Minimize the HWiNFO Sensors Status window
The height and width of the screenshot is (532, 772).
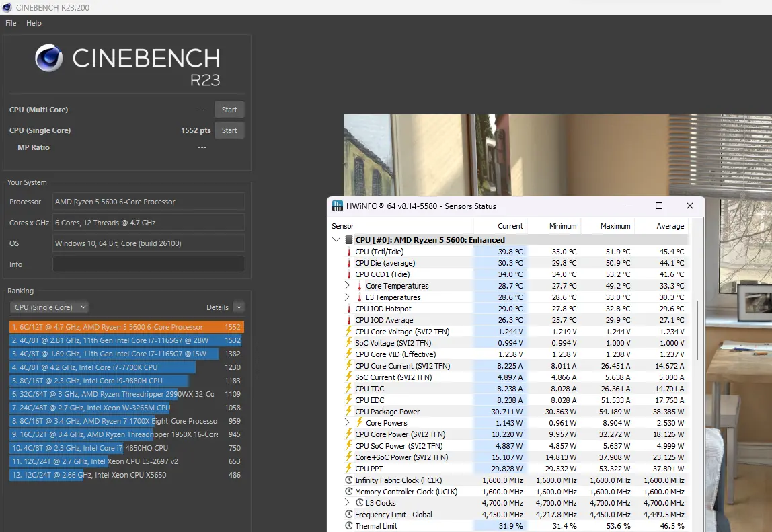tap(629, 206)
